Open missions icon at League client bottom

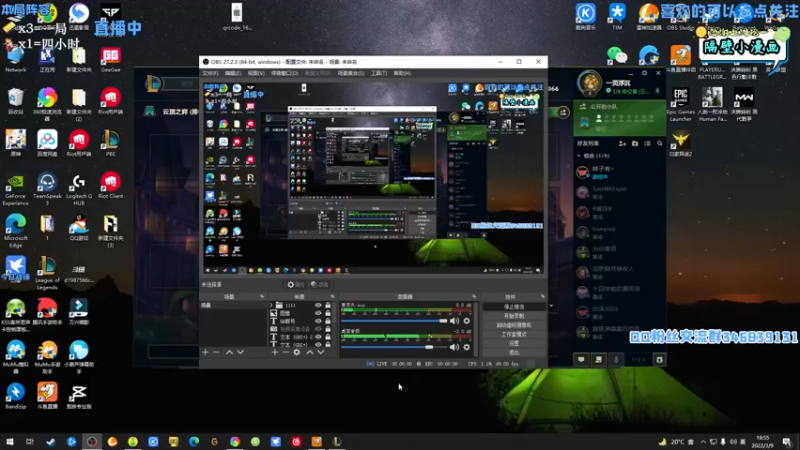(598, 360)
